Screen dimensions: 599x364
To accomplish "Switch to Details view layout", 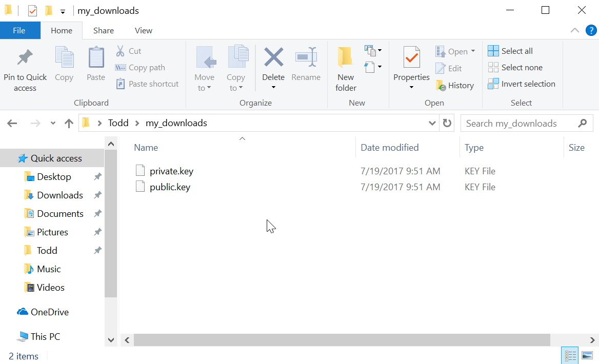I will (570, 356).
